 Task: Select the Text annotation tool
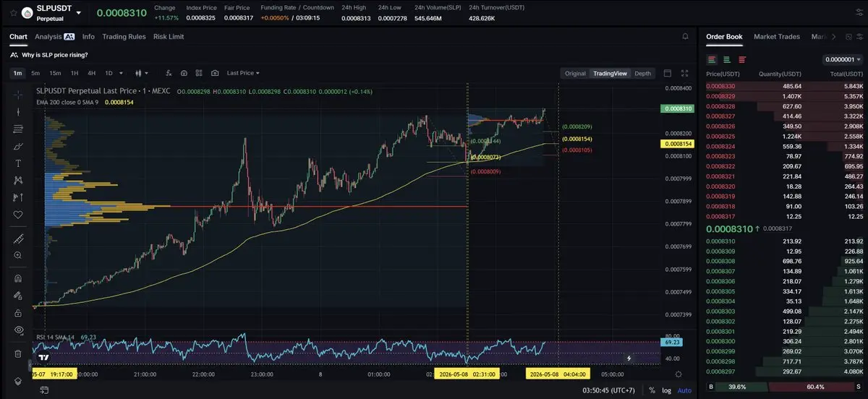18,163
